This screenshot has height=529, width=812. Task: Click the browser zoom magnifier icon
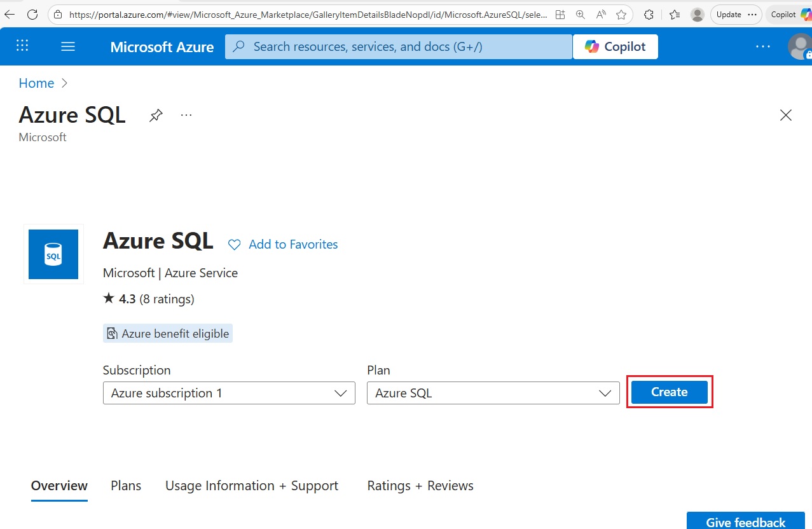tap(580, 15)
